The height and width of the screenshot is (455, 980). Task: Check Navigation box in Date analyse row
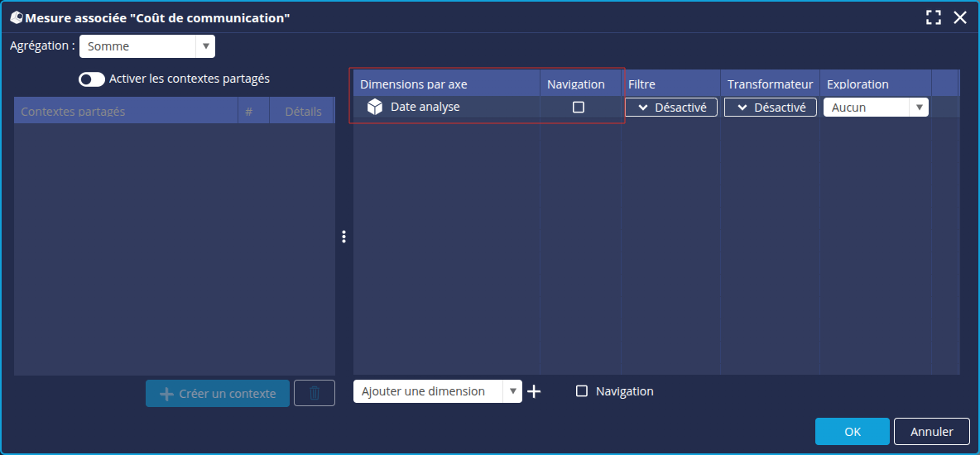[x=579, y=107]
